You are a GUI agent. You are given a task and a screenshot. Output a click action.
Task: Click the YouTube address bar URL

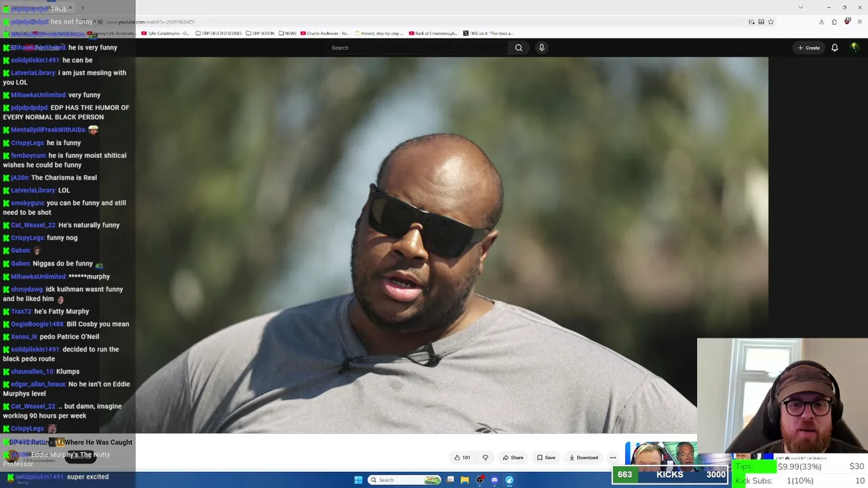click(151, 22)
